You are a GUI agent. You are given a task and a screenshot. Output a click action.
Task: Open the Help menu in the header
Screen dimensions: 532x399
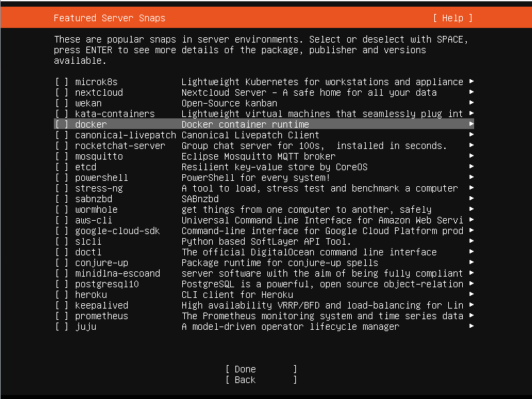[x=453, y=18]
